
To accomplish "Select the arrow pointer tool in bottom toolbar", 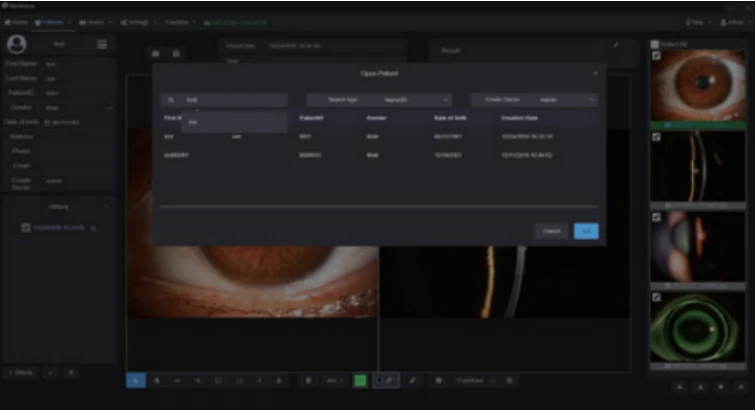I will [136, 381].
